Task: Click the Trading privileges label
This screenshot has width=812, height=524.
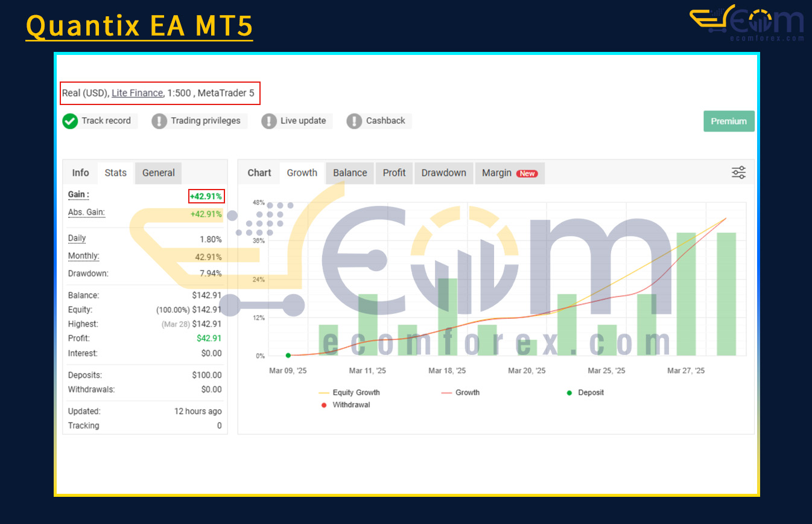Action: click(x=206, y=121)
